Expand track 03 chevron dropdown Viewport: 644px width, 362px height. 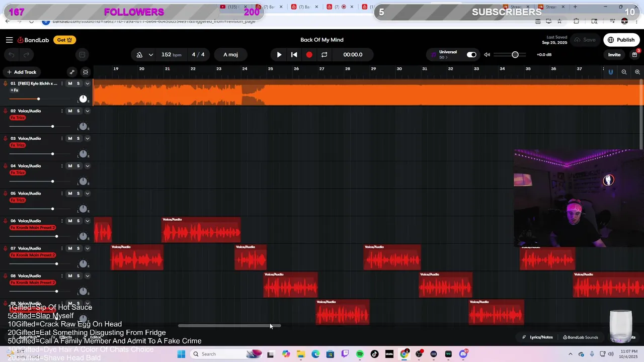(87, 138)
